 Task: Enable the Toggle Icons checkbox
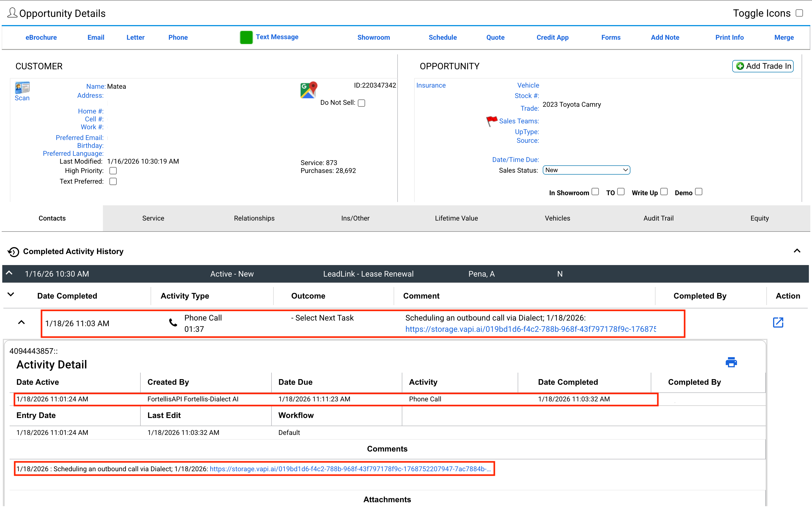coord(799,13)
